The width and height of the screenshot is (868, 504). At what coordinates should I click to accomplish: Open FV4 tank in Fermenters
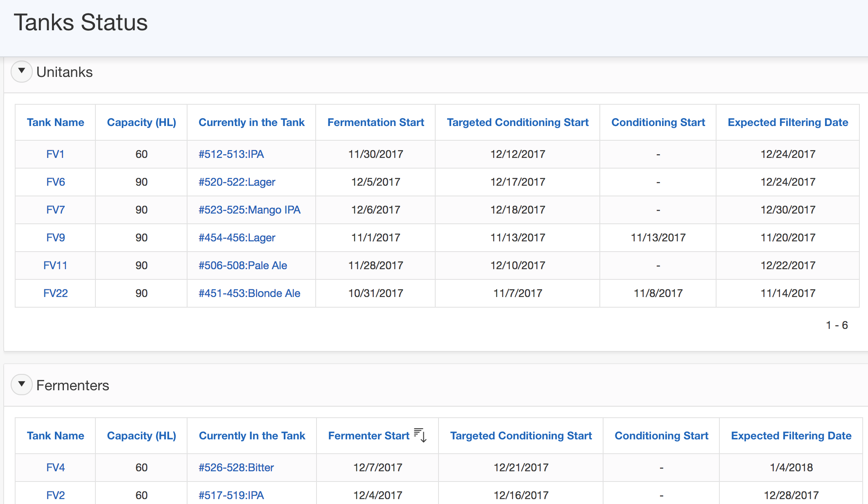point(55,468)
